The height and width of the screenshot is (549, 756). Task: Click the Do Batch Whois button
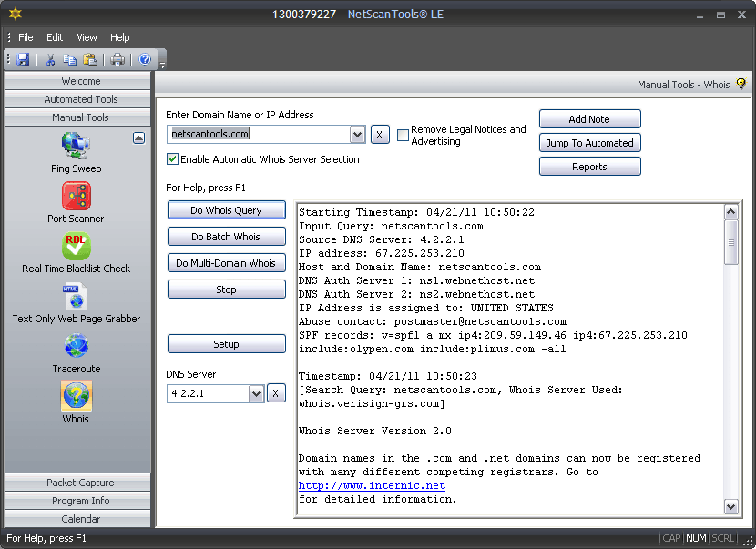coord(226,237)
